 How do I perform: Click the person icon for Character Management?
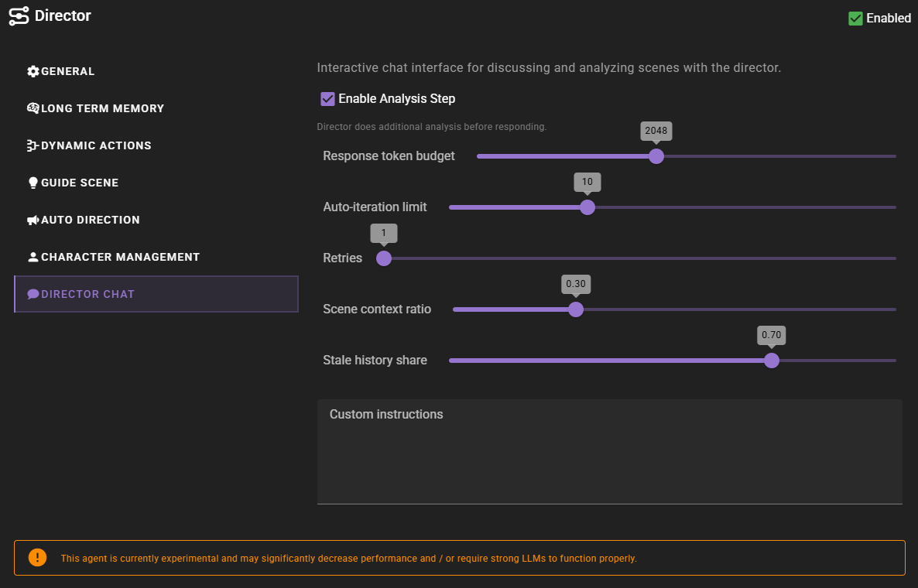click(33, 257)
